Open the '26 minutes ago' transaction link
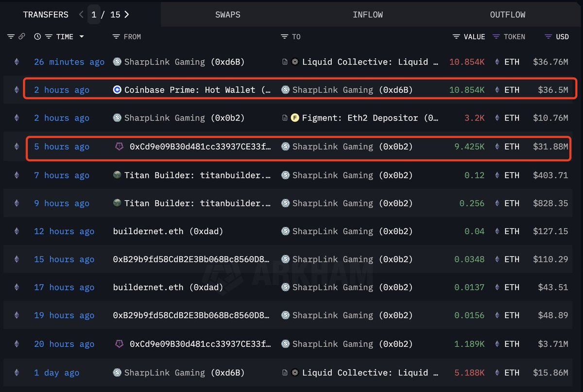583x392 pixels. 69,62
